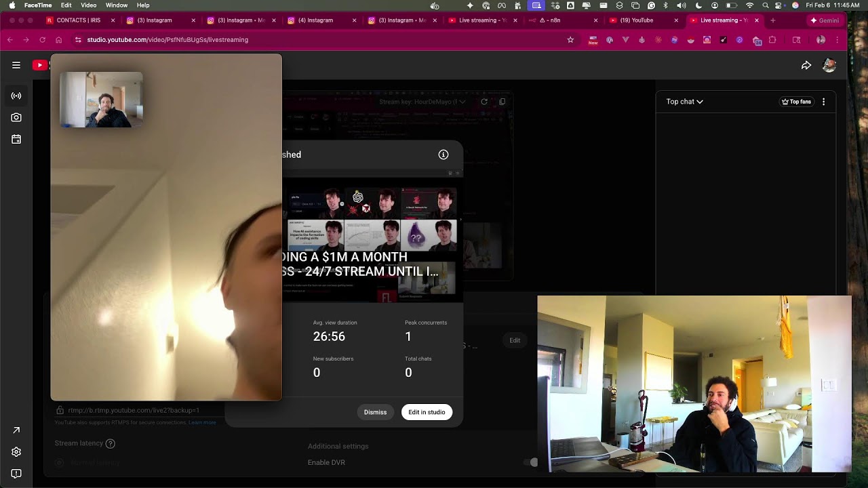Expand the Top chat dropdown
868x488 pixels.
coord(684,102)
